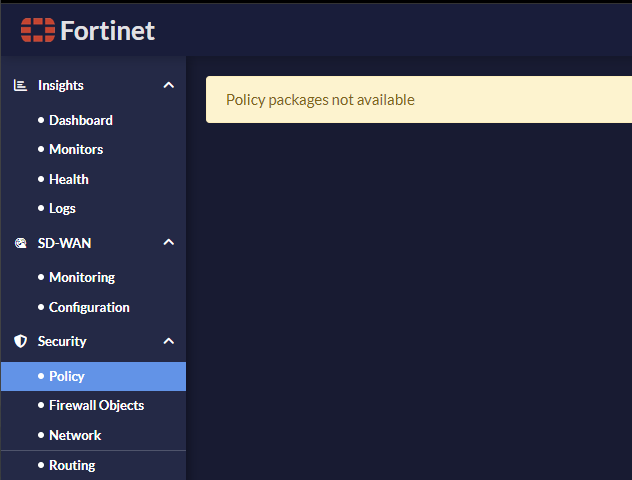Collapse the Security section chevron
632x480 pixels.
[x=168, y=341]
